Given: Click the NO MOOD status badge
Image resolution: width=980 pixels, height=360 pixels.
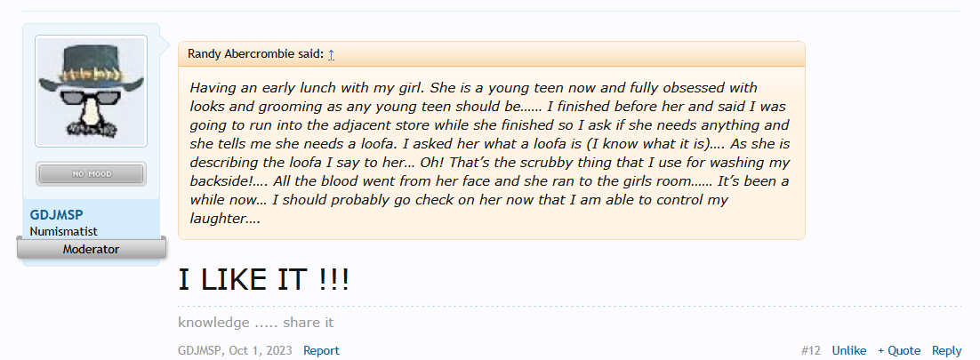Looking at the screenshot, I should click(92, 173).
